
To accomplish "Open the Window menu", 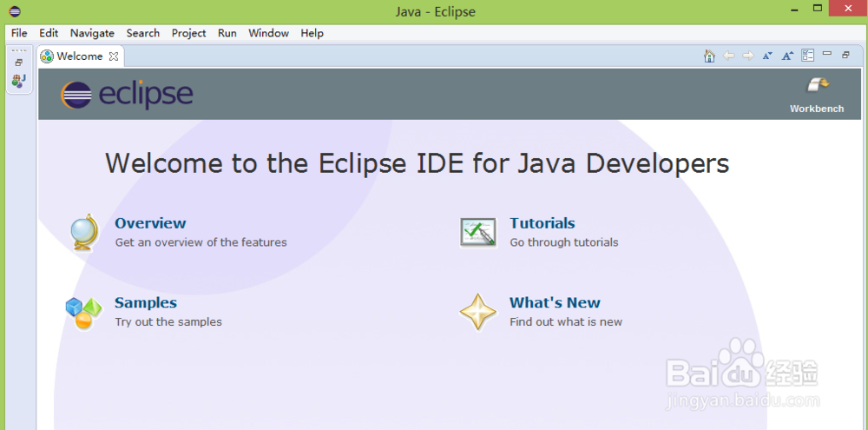I will coord(268,33).
